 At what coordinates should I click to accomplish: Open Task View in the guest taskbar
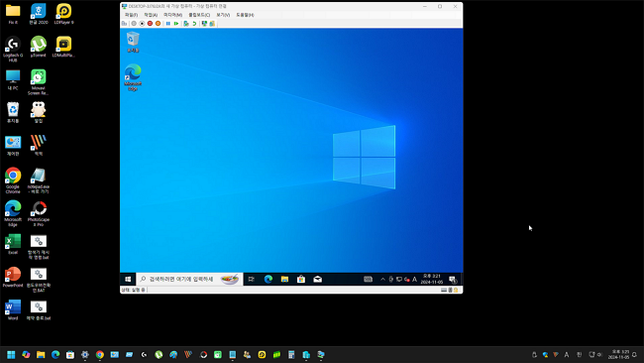[x=252, y=279]
